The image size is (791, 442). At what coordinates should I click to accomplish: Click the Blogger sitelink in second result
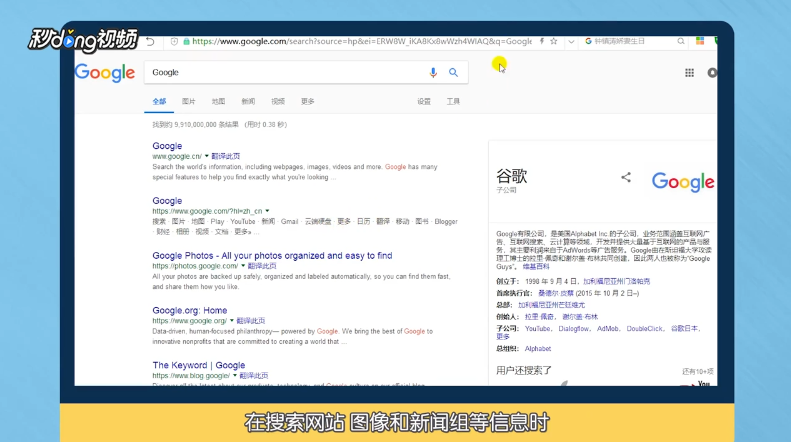point(446,222)
